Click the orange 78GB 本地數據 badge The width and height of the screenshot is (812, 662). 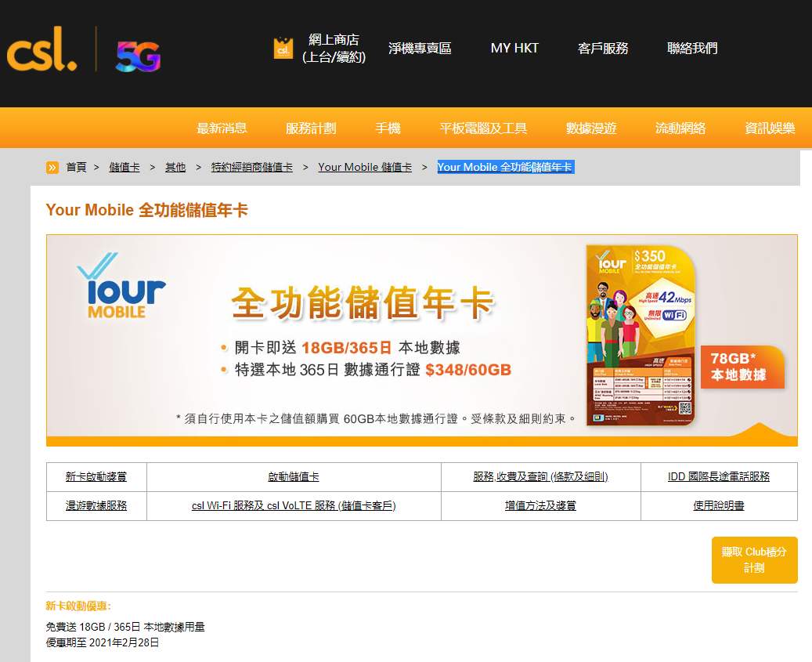click(742, 367)
